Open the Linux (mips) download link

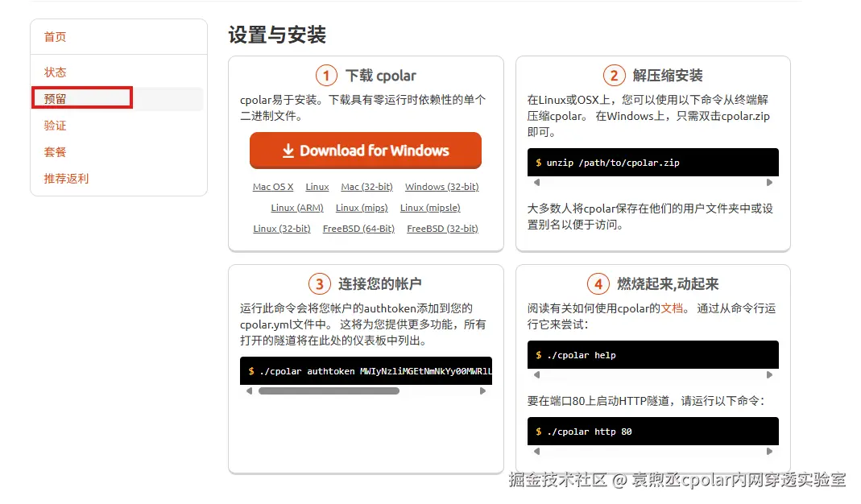pos(362,208)
